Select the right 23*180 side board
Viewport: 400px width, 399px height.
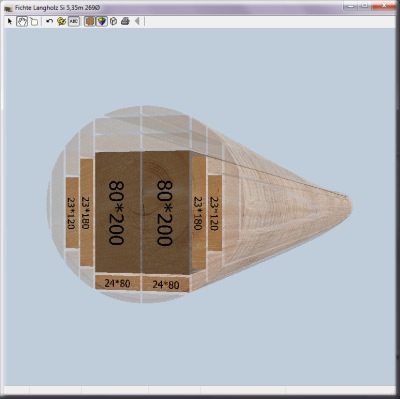(x=199, y=213)
